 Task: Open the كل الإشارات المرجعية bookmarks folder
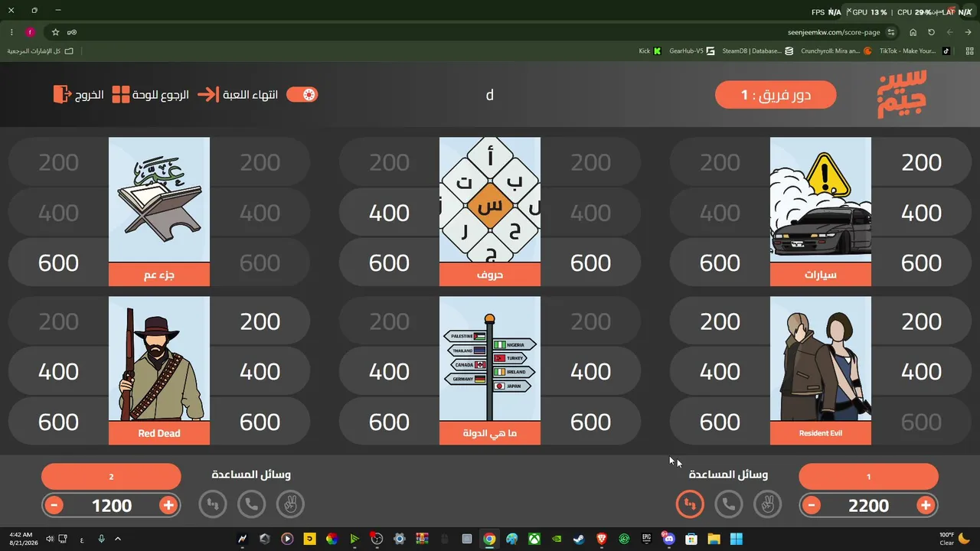pos(41,51)
